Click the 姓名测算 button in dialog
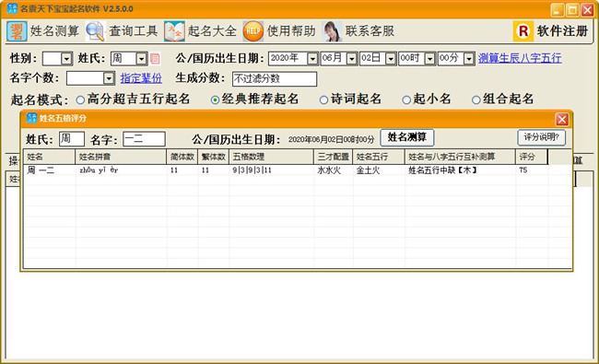This screenshot has width=599, height=364. coord(406,137)
